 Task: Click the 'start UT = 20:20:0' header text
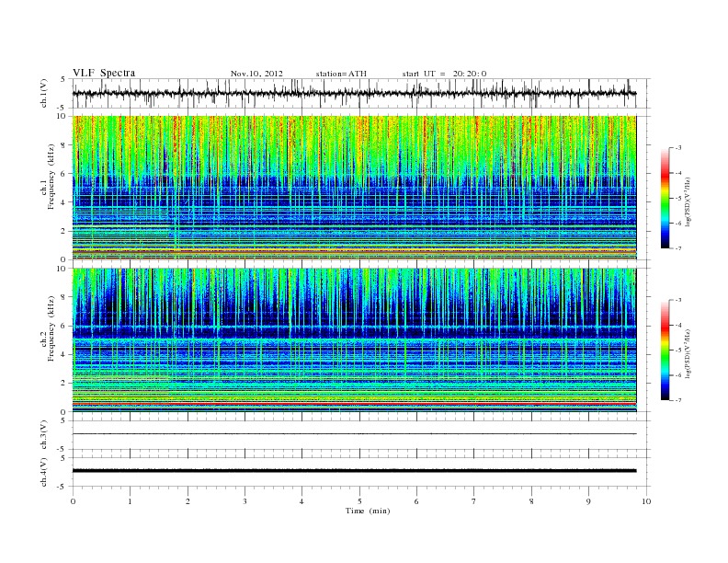(x=444, y=74)
